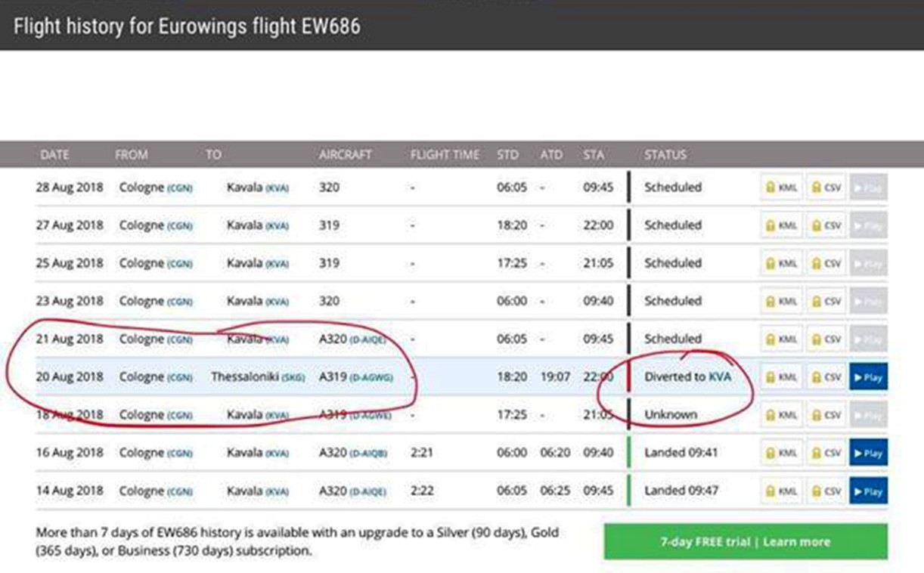Download KML for the 14 Aug 2018 flight
The image size is (924, 573).
pyautogui.click(x=781, y=491)
